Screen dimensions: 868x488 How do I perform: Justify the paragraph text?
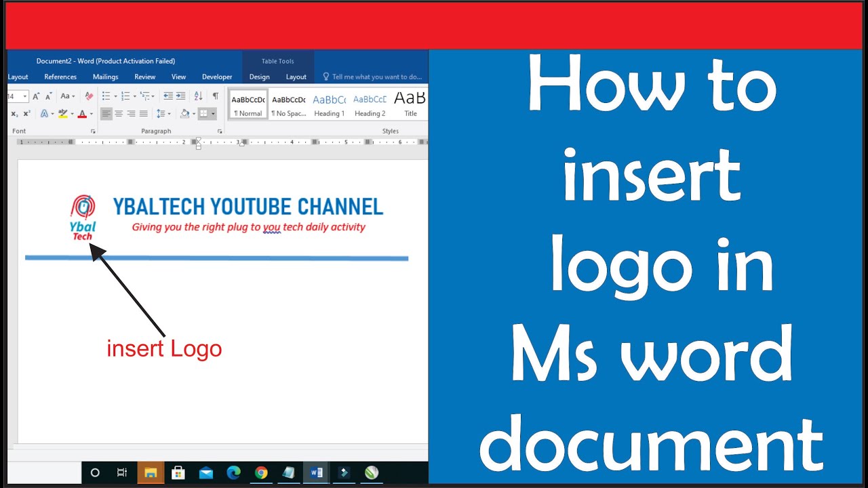coord(144,114)
